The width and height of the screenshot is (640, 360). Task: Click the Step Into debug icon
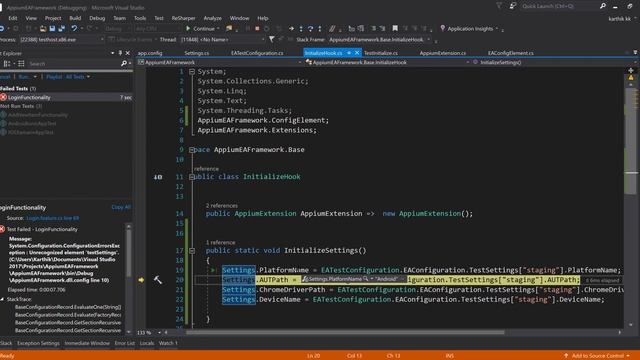pyautogui.click(x=301, y=29)
